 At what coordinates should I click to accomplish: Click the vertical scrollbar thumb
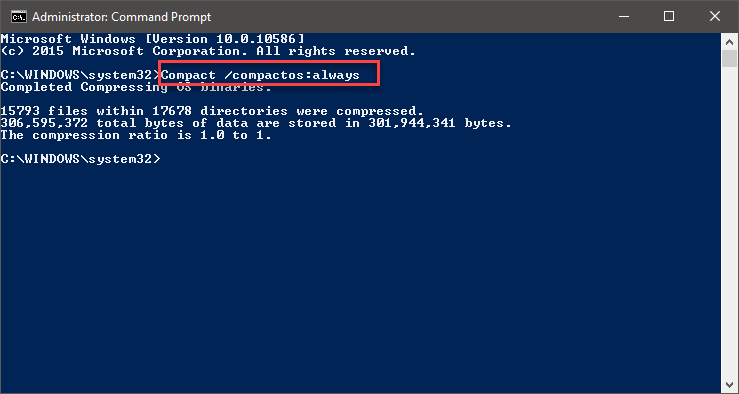pyautogui.click(x=730, y=59)
